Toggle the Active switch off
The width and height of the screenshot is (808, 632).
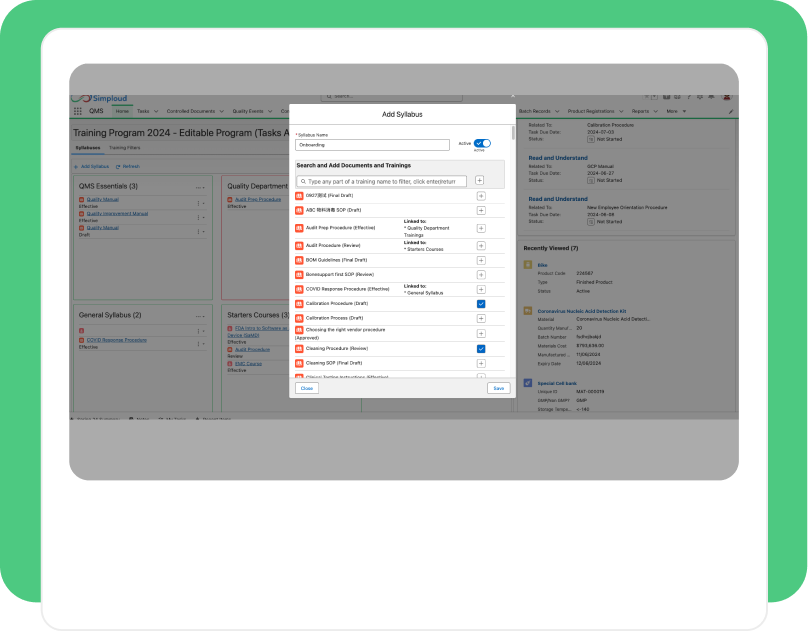482,143
